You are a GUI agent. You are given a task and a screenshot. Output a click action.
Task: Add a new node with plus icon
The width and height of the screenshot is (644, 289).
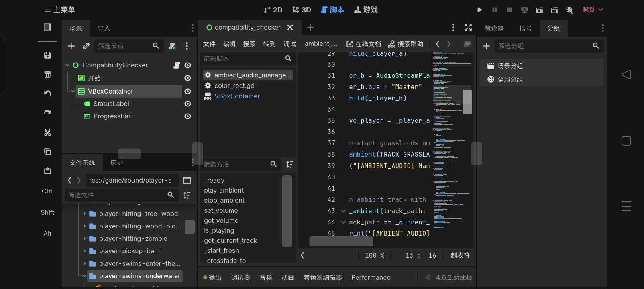point(71,46)
